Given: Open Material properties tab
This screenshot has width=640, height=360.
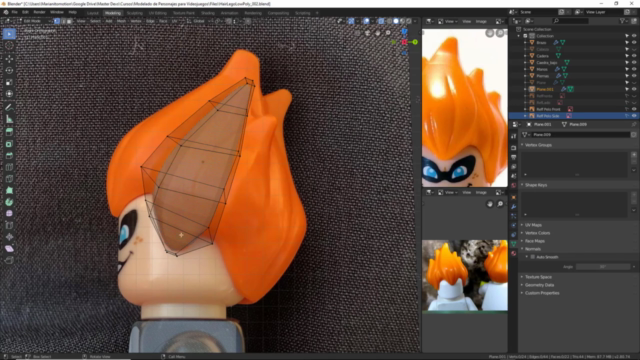Looking at the screenshot, I should point(513,253).
